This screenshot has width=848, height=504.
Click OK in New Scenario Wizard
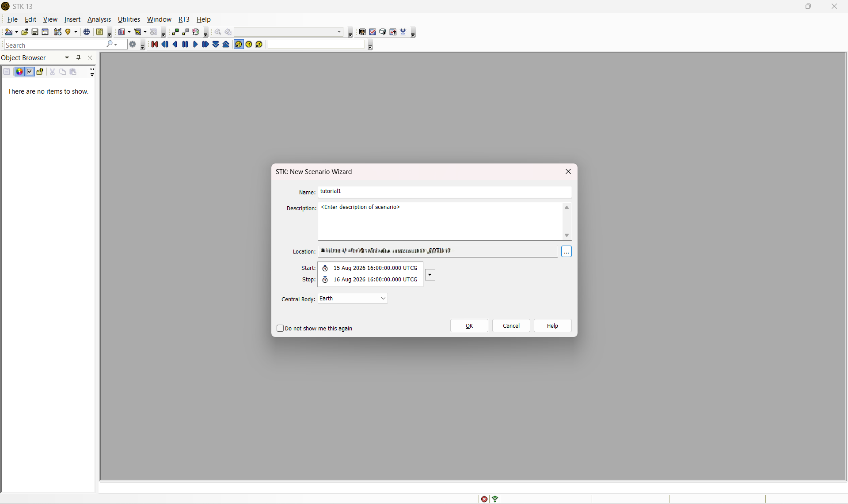point(469,326)
